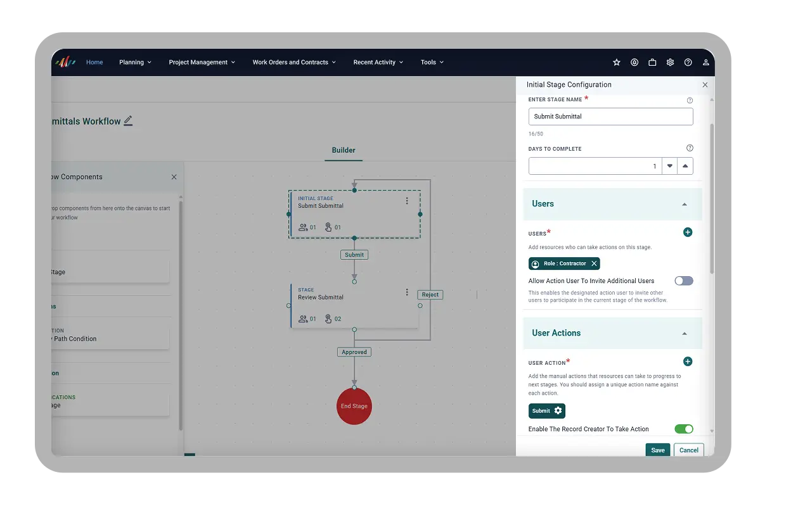Open the Tools dropdown menu
The height and width of the screenshot is (532, 791).
point(432,62)
